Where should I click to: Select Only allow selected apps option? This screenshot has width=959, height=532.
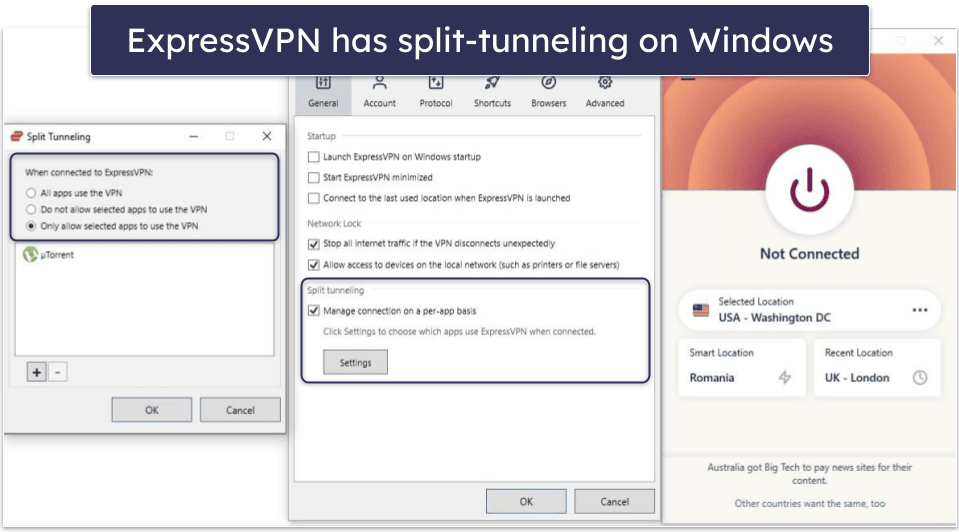(31, 226)
